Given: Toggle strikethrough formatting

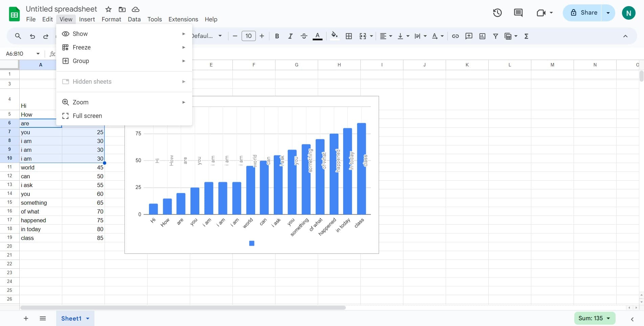Looking at the screenshot, I should [304, 36].
